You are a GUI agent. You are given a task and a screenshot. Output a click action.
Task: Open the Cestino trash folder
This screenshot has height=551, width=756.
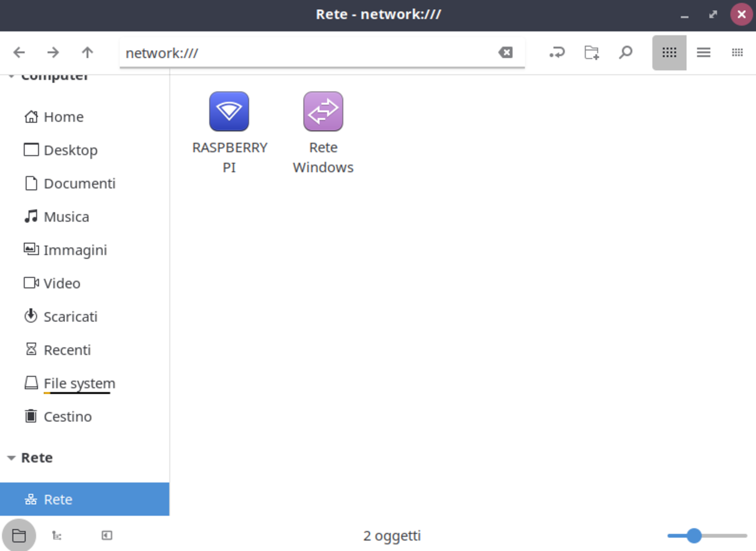click(x=67, y=416)
